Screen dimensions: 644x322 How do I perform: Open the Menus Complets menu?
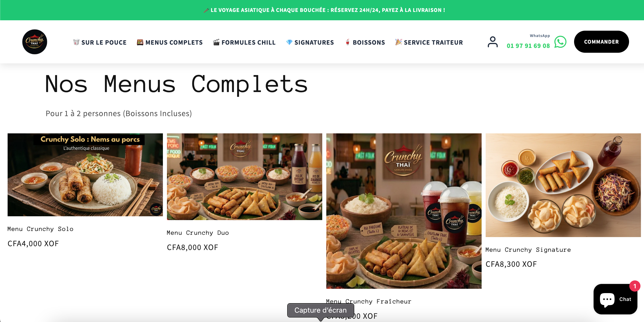pyautogui.click(x=170, y=42)
